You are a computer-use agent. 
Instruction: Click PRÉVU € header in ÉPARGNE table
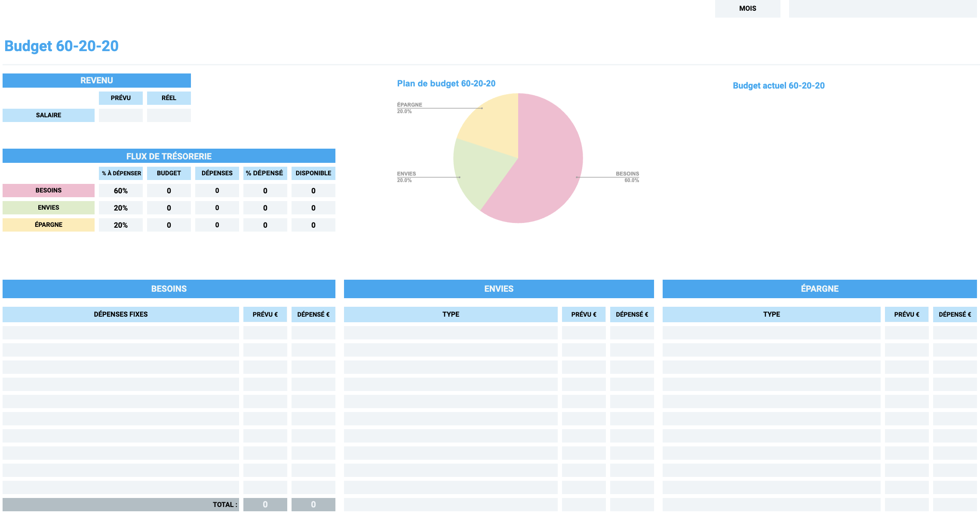pos(907,315)
